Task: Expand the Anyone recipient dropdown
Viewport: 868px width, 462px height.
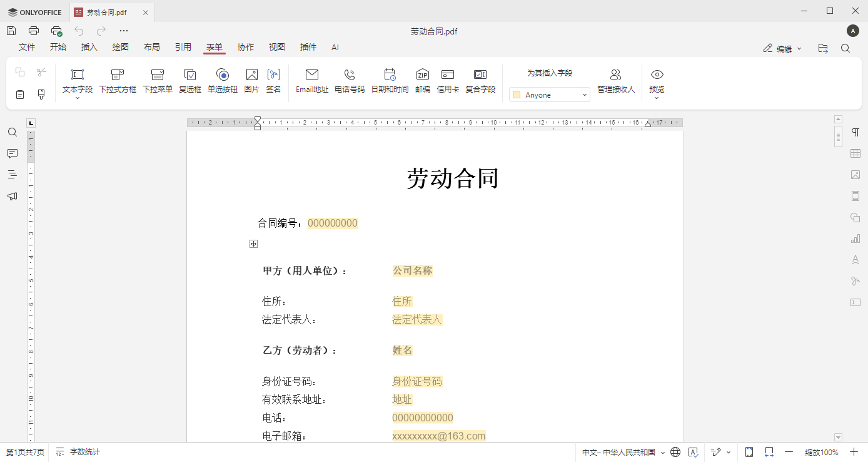Action: pos(583,94)
